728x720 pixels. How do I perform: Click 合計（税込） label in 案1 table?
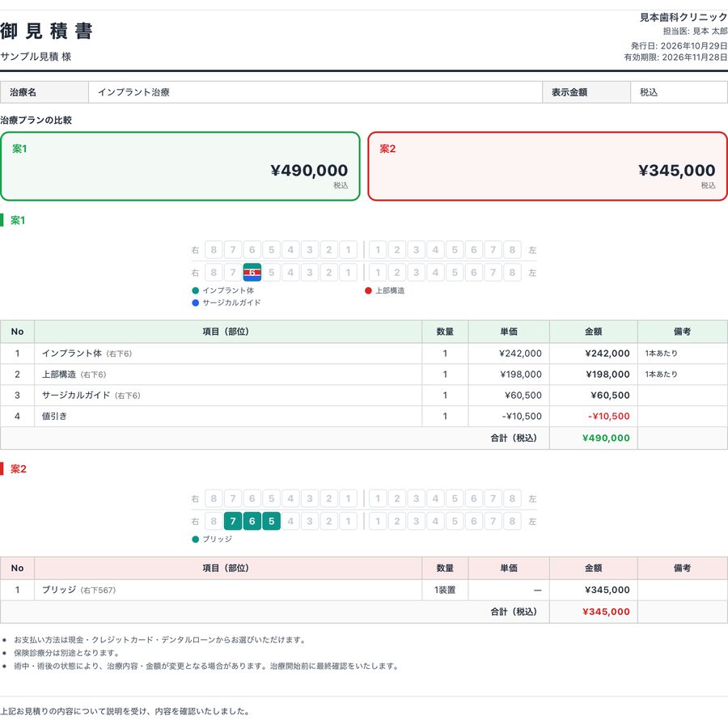514,438
